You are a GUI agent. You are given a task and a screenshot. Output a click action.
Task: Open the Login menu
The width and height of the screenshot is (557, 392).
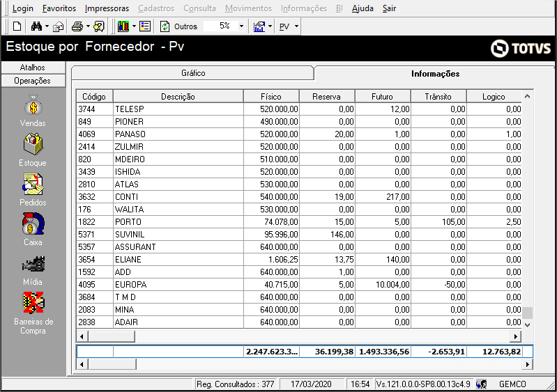click(23, 8)
